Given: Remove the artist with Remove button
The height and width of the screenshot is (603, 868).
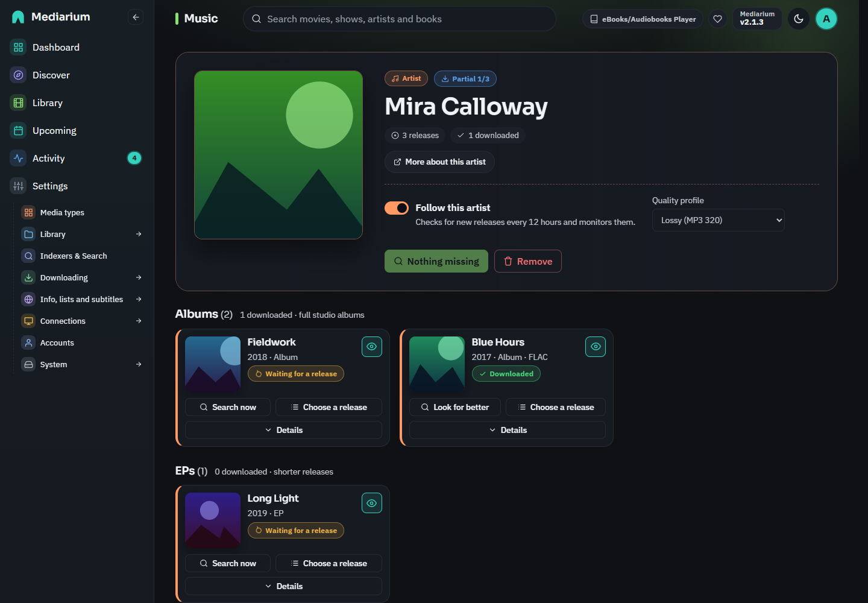Looking at the screenshot, I should (x=528, y=261).
